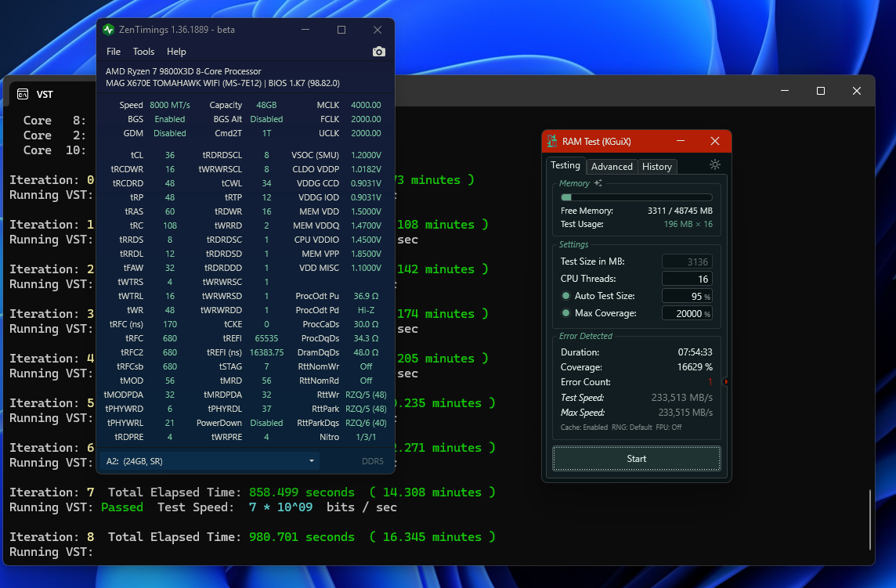
Task: Click the Error Count value in RAM Test
Action: pyautogui.click(x=710, y=382)
